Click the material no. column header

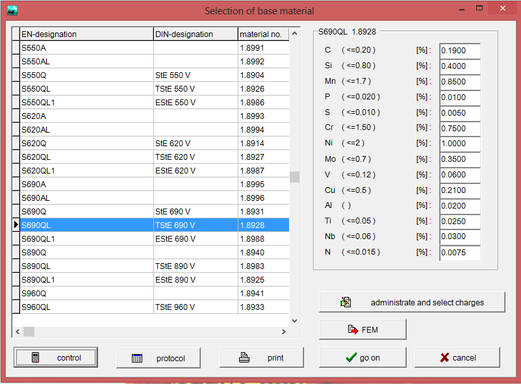pyautogui.click(x=263, y=34)
